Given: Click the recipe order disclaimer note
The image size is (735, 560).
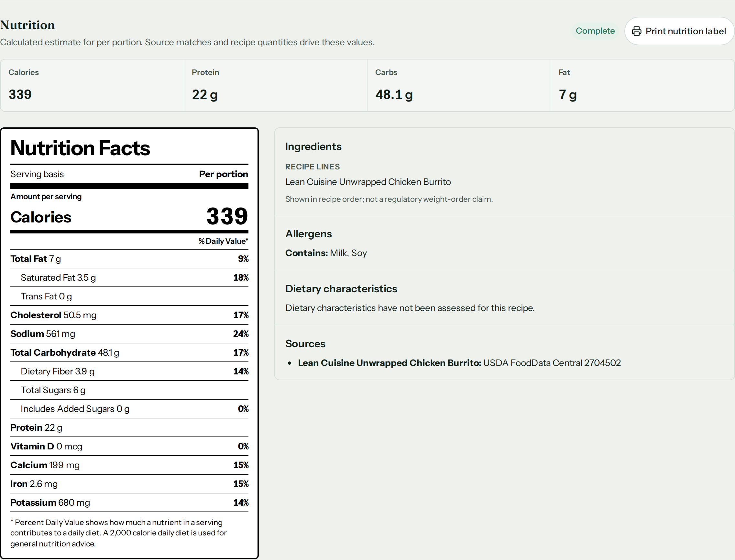Looking at the screenshot, I should pyautogui.click(x=389, y=199).
